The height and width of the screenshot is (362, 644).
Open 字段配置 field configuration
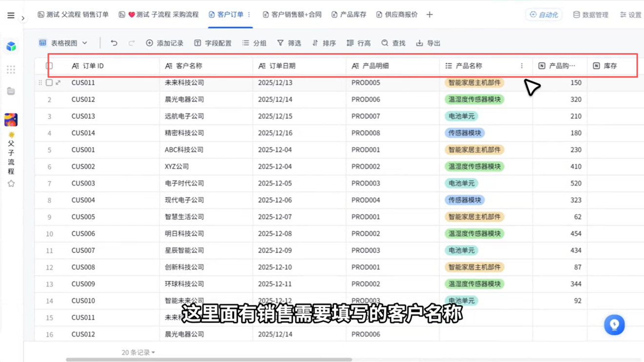pyautogui.click(x=213, y=43)
